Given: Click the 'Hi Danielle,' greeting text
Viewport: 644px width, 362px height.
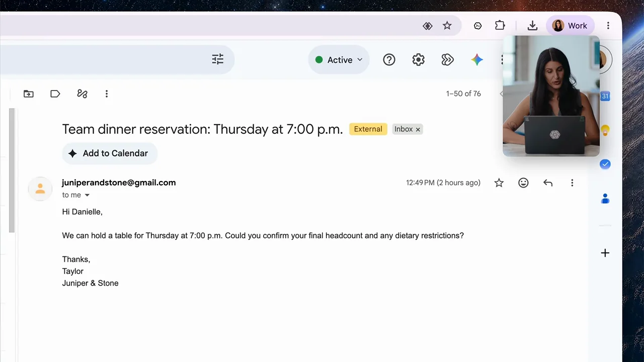Looking at the screenshot, I should click(x=82, y=212).
